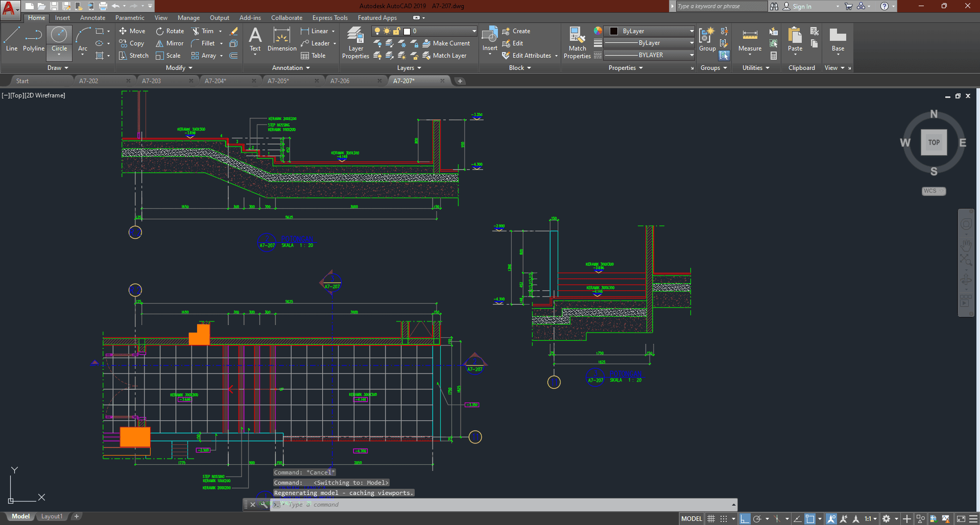Open the layer selection dropdown

pos(474,31)
